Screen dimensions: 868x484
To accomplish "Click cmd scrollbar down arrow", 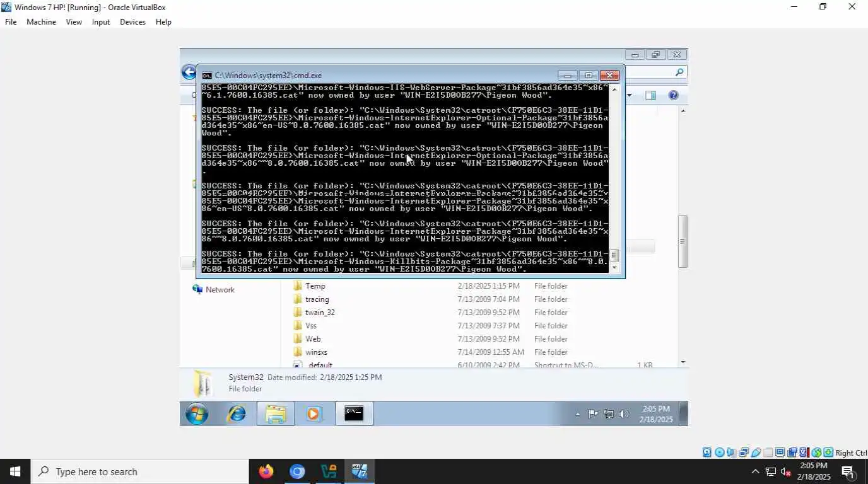I will tap(614, 268).
